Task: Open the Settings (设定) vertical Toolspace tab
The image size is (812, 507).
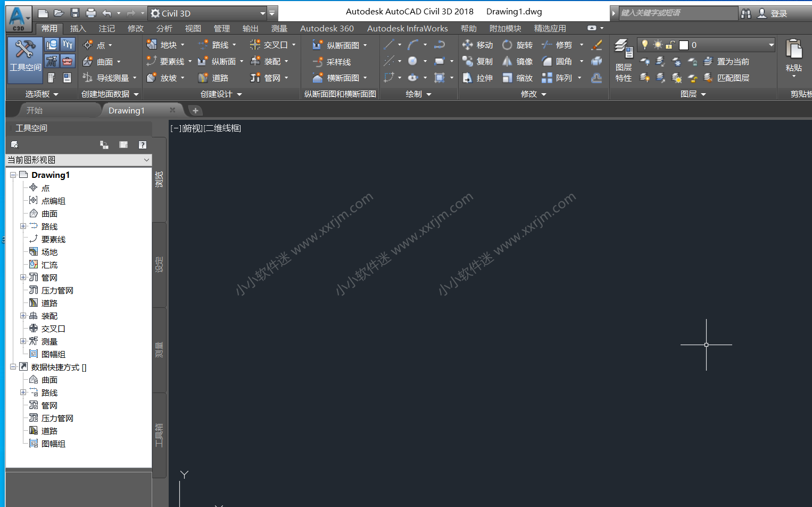Action: (x=159, y=264)
